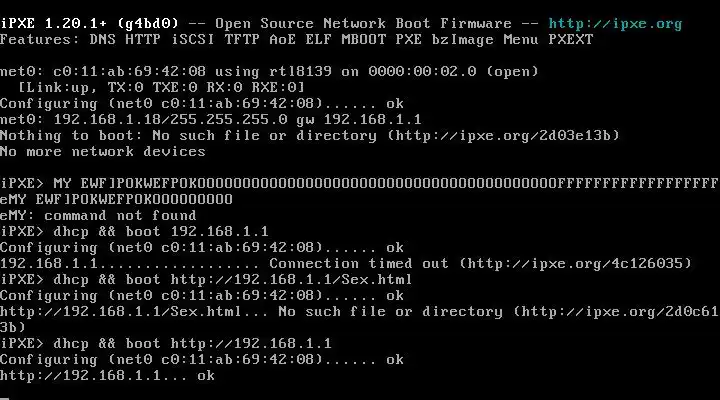Select the PXEXT feature word
720x400 pixels.
(571, 40)
